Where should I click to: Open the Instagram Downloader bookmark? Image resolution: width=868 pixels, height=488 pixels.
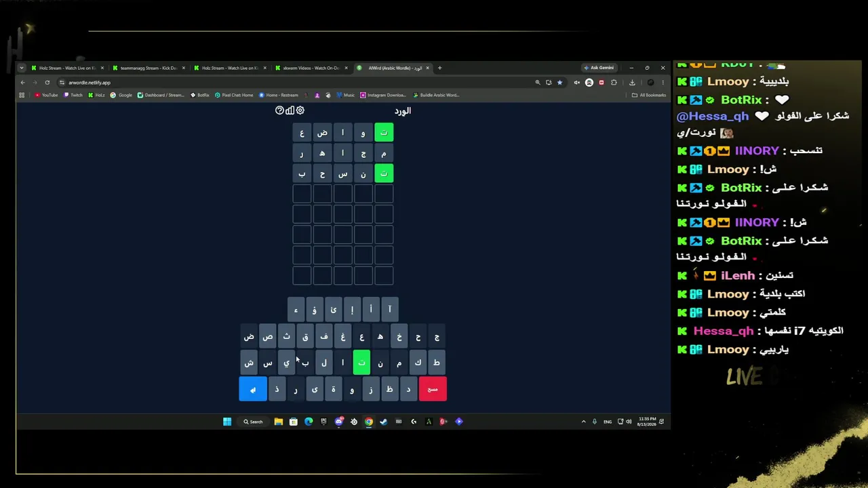pyautogui.click(x=383, y=95)
